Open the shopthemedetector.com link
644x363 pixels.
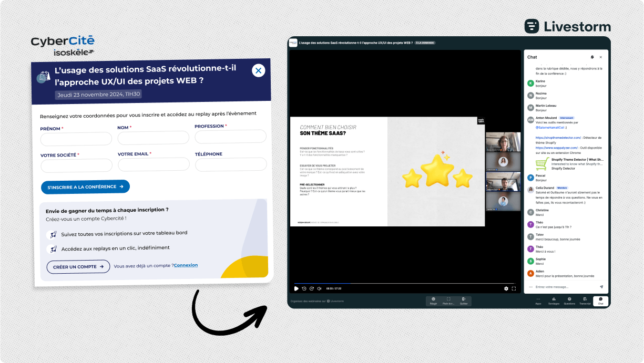(x=558, y=138)
